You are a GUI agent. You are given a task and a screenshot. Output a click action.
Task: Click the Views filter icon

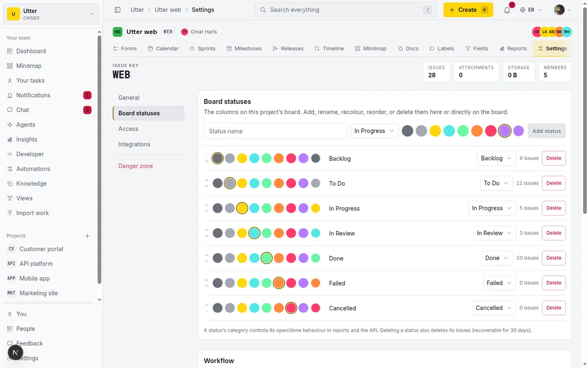pos(10,198)
